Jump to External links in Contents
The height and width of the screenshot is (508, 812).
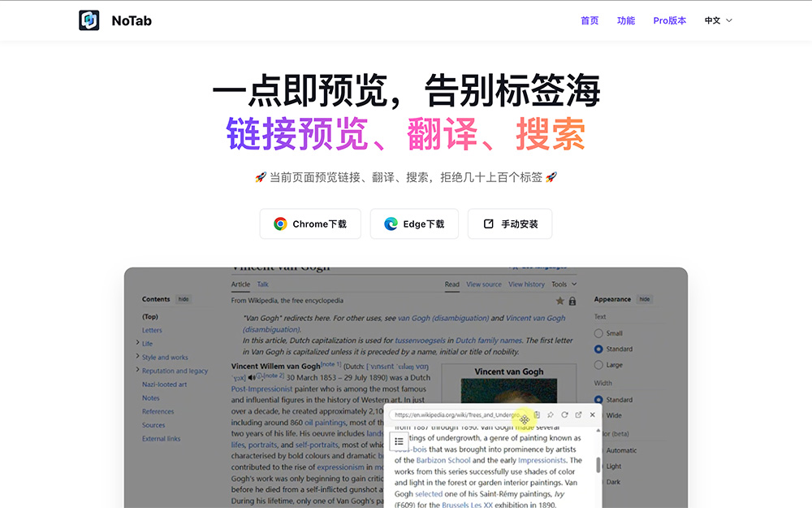[x=161, y=438]
